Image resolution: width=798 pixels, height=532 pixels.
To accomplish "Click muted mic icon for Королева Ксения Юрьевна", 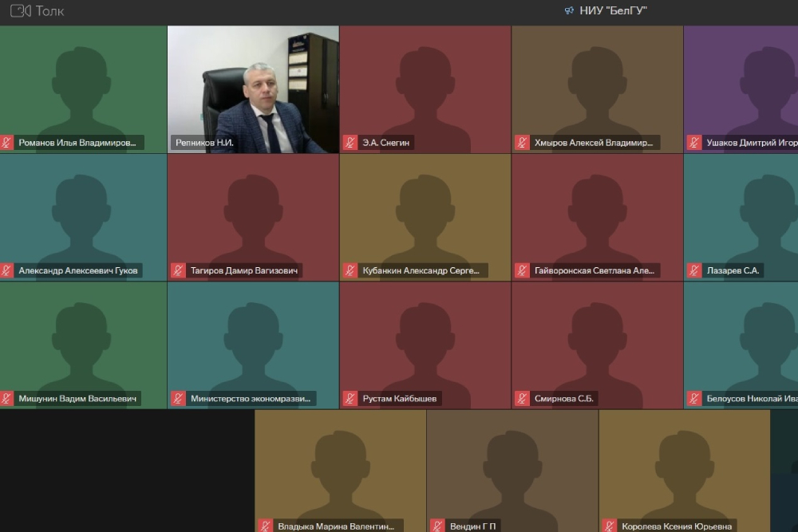I will point(610,526).
